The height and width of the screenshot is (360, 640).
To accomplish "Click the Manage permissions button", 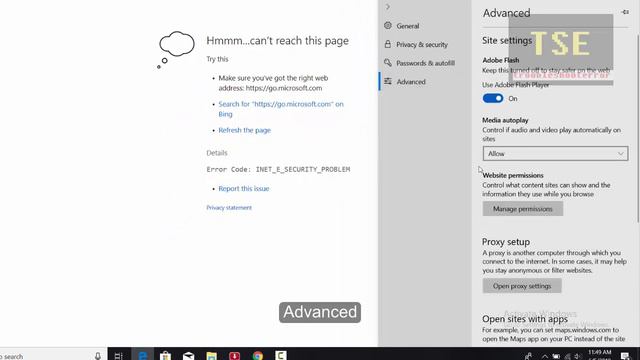I will coord(523,209).
